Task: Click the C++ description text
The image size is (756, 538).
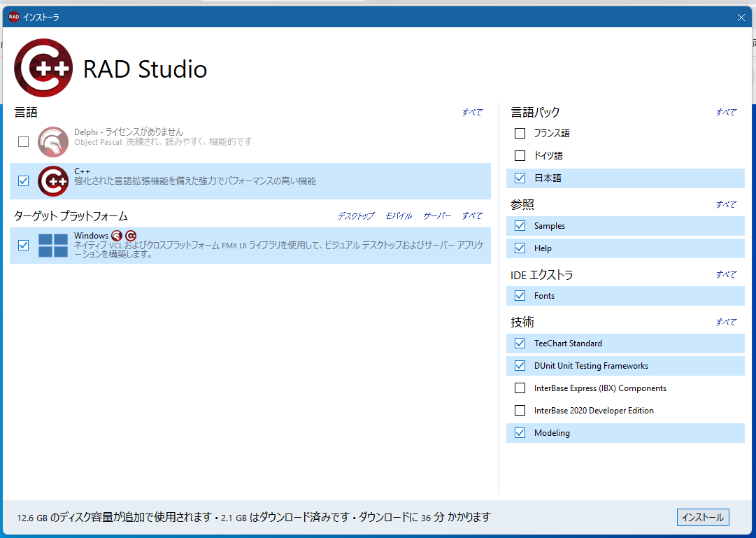Action: point(195,181)
